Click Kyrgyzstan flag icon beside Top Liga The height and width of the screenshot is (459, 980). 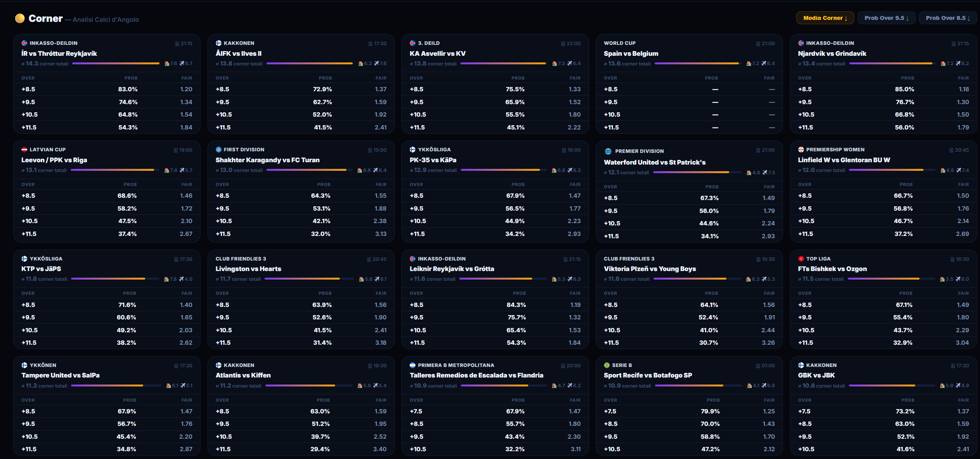coord(801,259)
